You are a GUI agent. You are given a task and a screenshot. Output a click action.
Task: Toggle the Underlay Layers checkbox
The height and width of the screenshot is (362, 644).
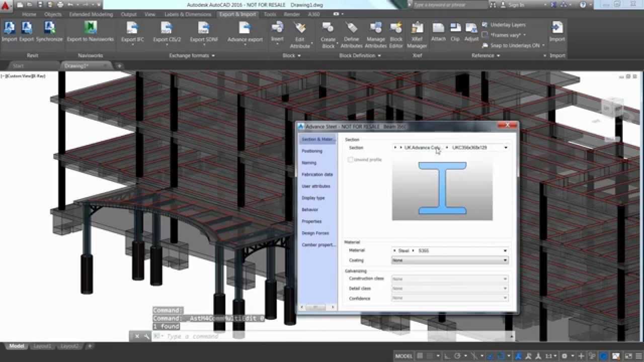click(485, 25)
